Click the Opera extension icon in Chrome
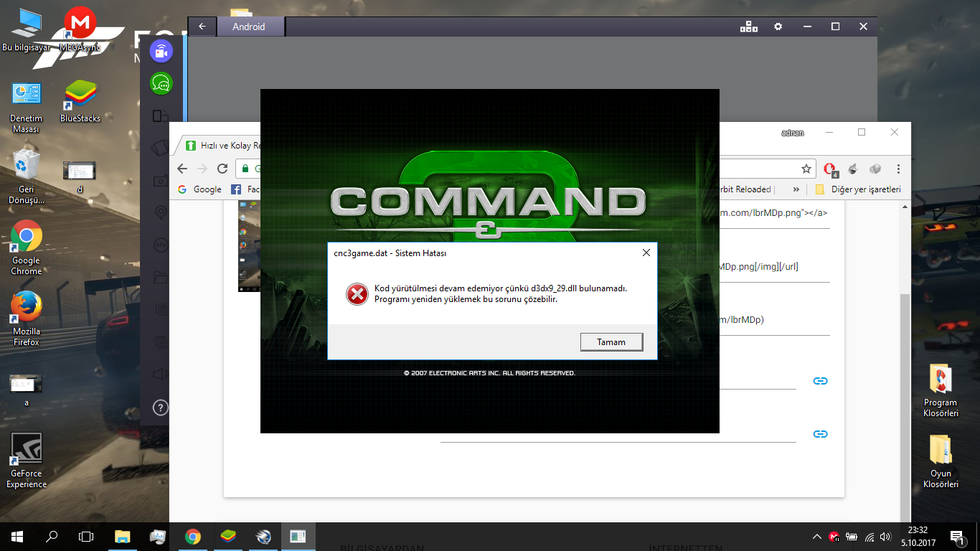The image size is (980, 551). click(x=829, y=169)
